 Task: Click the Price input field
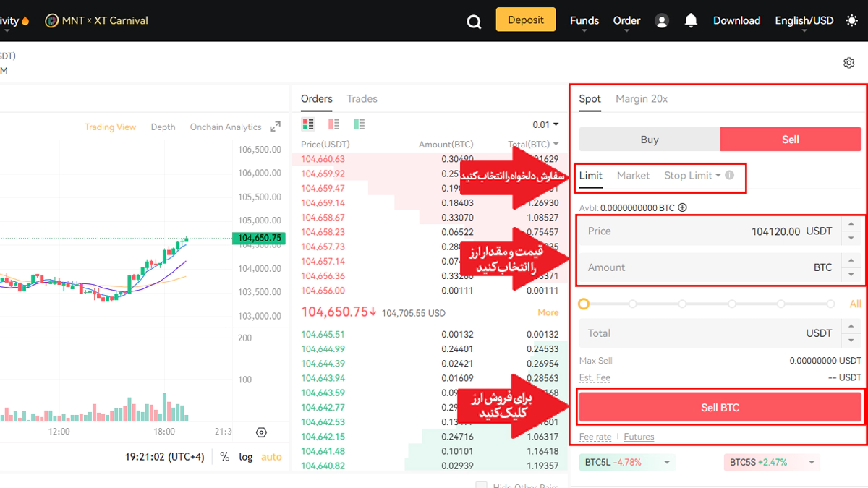(710, 231)
